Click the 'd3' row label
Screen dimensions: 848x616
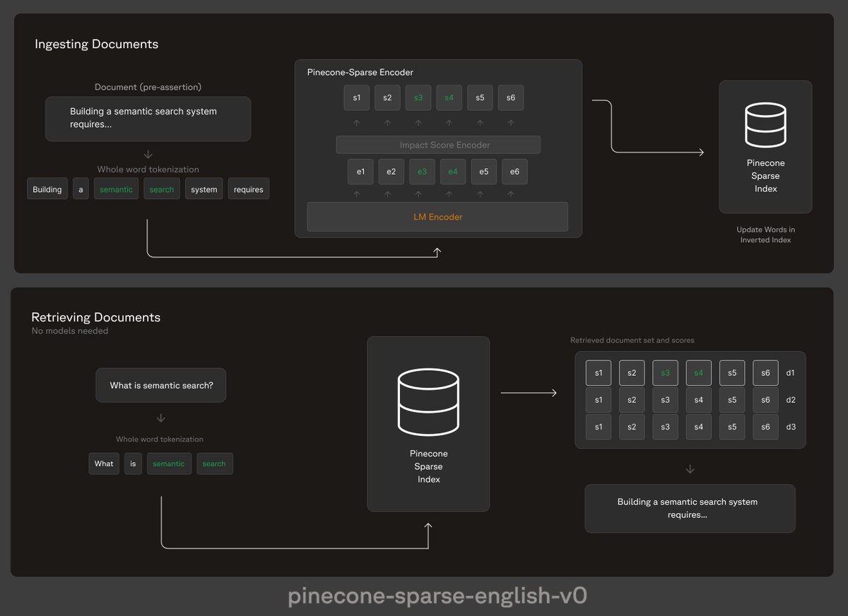[791, 427]
